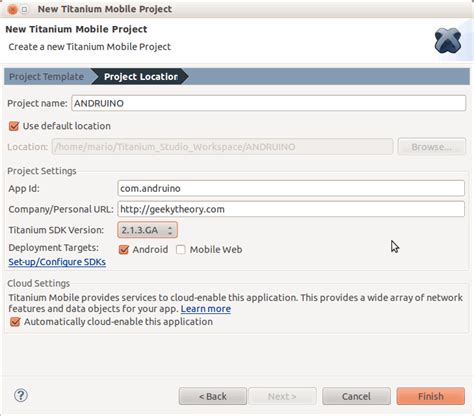Open the Titanium SDK Version dropdown
This screenshot has width=474, height=416.
[x=147, y=230]
